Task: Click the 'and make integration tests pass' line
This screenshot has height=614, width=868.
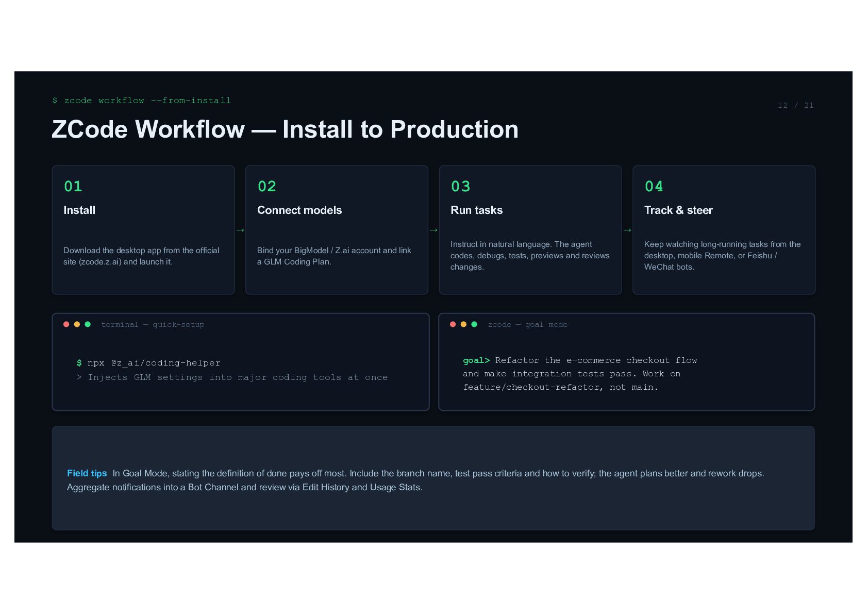Action: (572, 374)
